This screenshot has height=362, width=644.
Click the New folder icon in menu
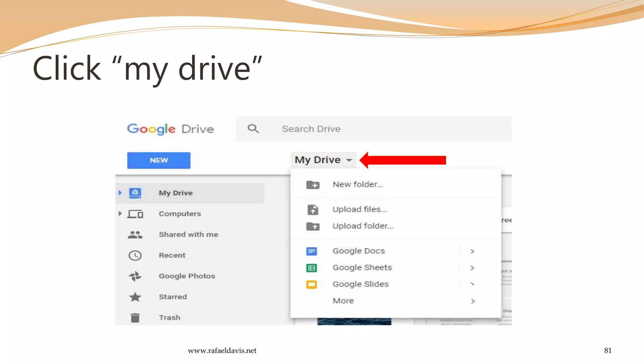(x=313, y=185)
